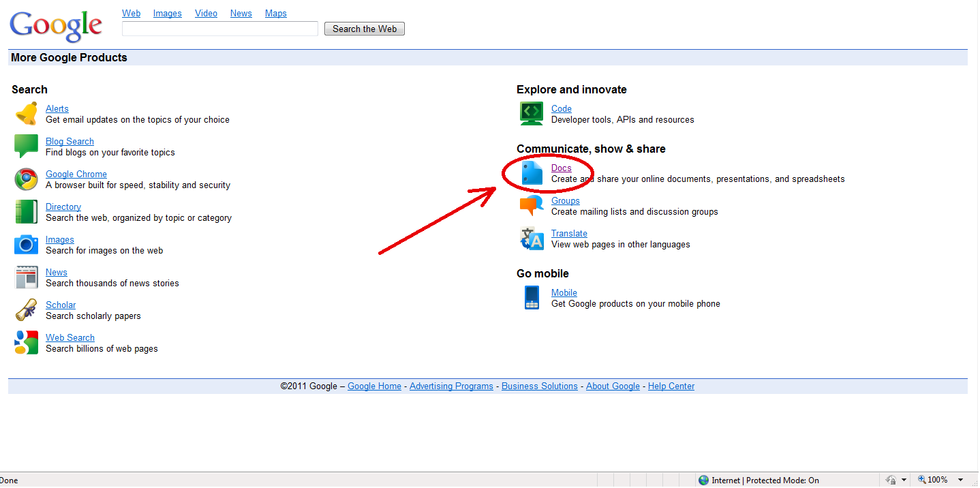
Task: Click the orange Groups chat bubbles icon
Action: (x=532, y=206)
